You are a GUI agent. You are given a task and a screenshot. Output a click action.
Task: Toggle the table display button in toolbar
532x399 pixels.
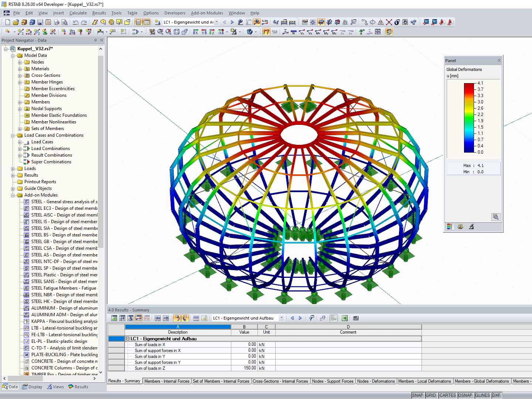[x=147, y=22]
